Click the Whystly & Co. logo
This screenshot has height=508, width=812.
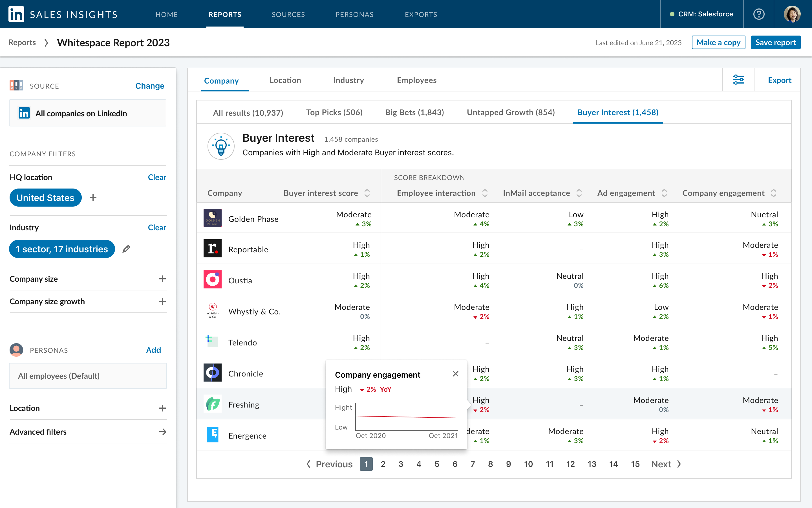pyautogui.click(x=212, y=311)
